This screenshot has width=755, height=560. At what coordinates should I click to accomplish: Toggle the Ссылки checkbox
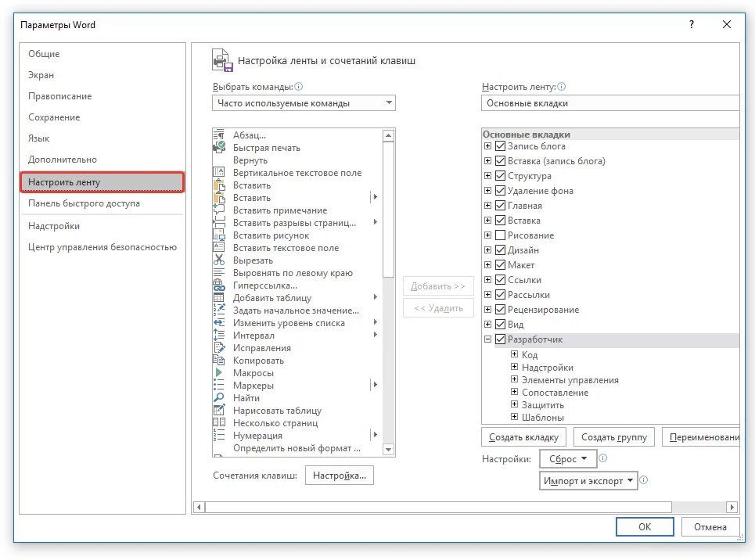[x=500, y=280]
